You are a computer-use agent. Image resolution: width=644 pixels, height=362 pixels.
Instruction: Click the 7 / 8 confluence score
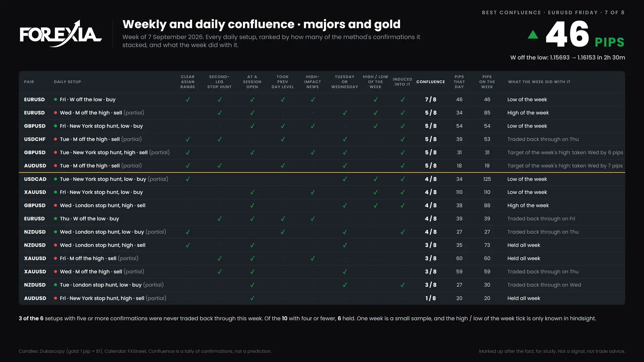coord(431,100)
